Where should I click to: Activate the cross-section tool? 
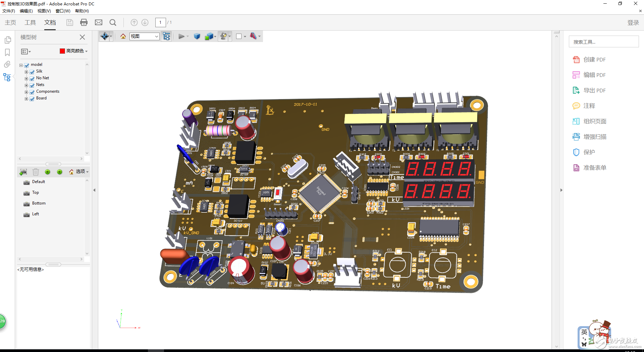[x=254, y=36]
